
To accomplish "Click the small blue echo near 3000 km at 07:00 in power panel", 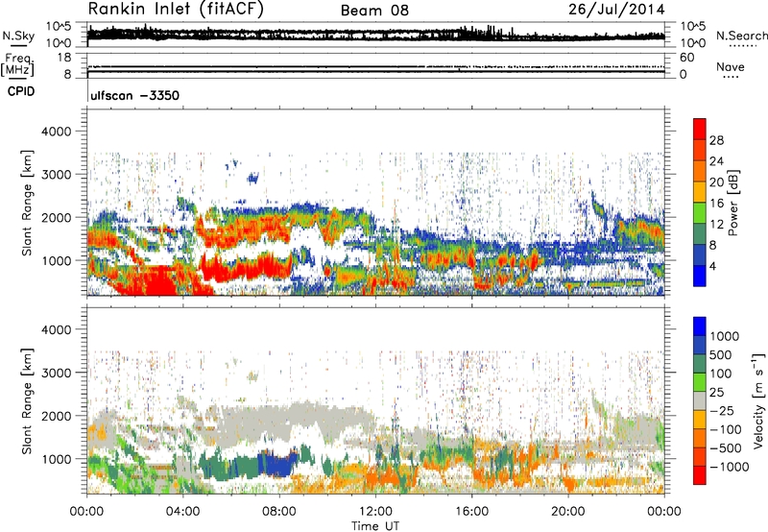I will pos(252,178).
